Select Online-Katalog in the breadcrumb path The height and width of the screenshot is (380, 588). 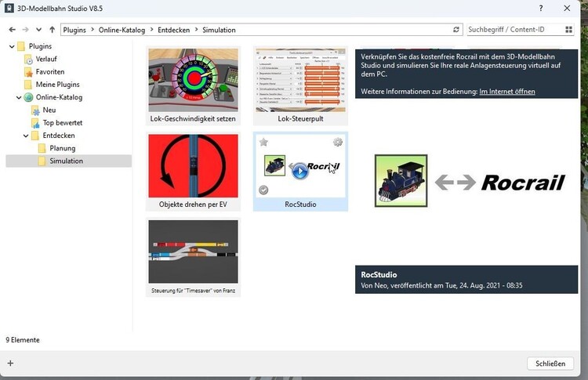pos(122,30)
